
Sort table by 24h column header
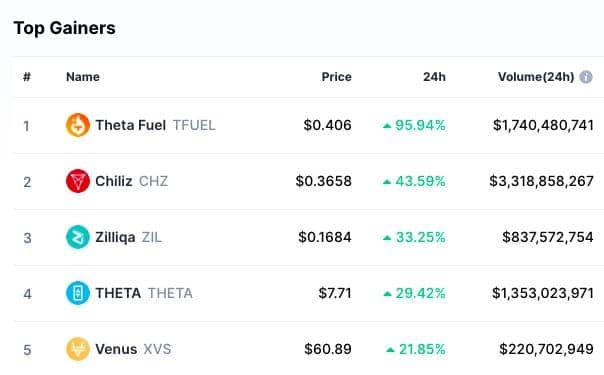pyautogui.click(x=434, y=77)
